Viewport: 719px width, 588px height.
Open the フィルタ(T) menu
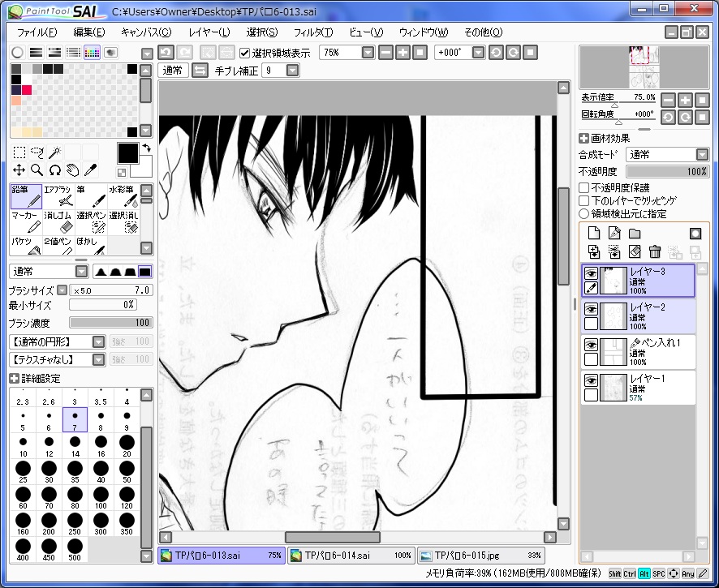(313, 32)
